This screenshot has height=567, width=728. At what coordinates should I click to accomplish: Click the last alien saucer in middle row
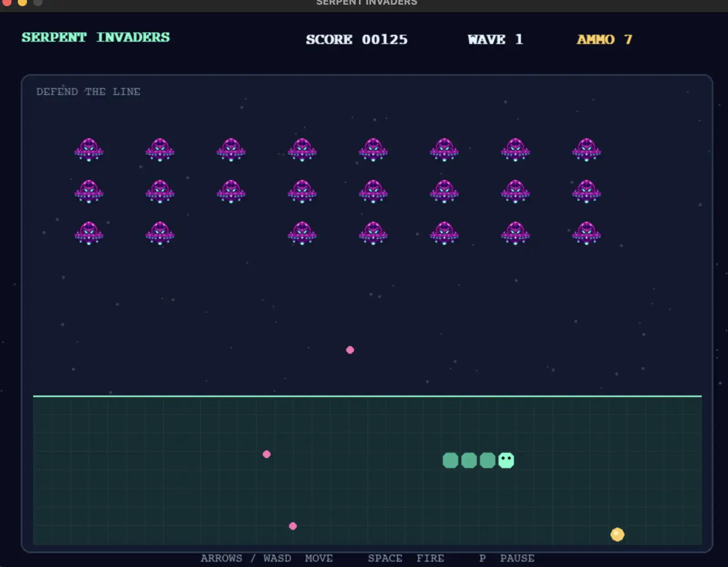point(586,191)
